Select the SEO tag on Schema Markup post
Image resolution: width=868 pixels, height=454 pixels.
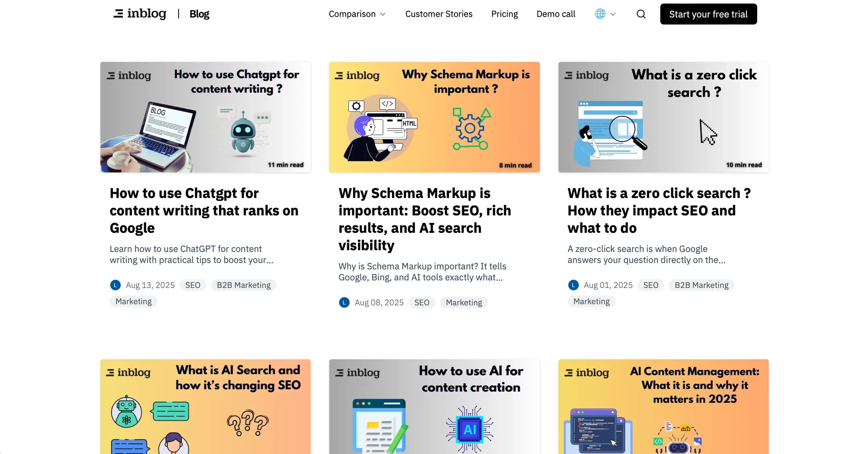tap(421, 303)
